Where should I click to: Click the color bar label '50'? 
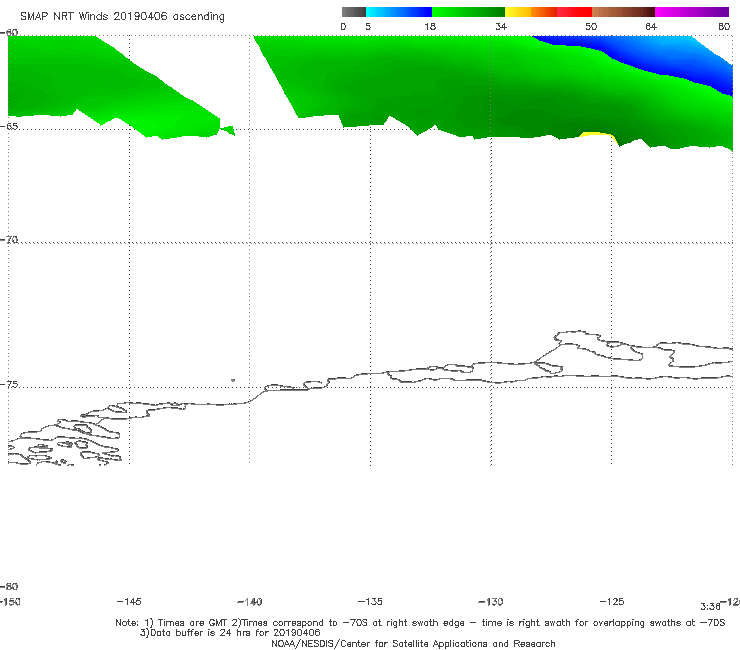click(x=591, y=26)
